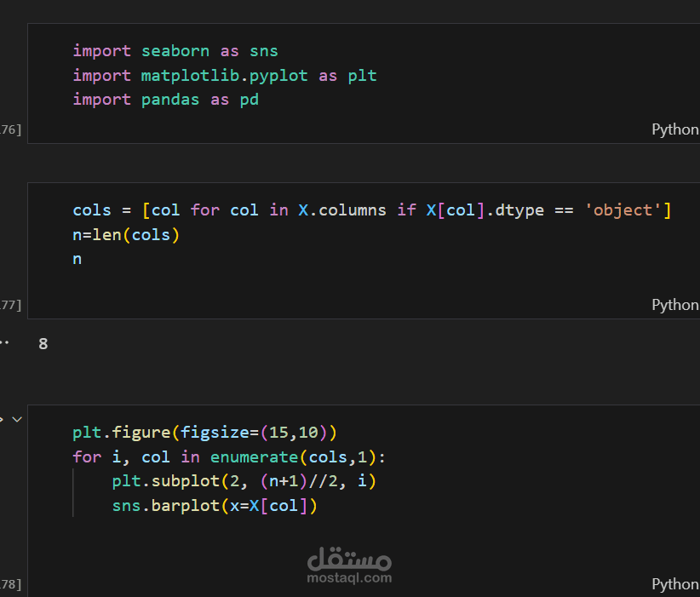Click execution count 78 of plotting cell
Screen dimensions: 700x597
point(10,584)
